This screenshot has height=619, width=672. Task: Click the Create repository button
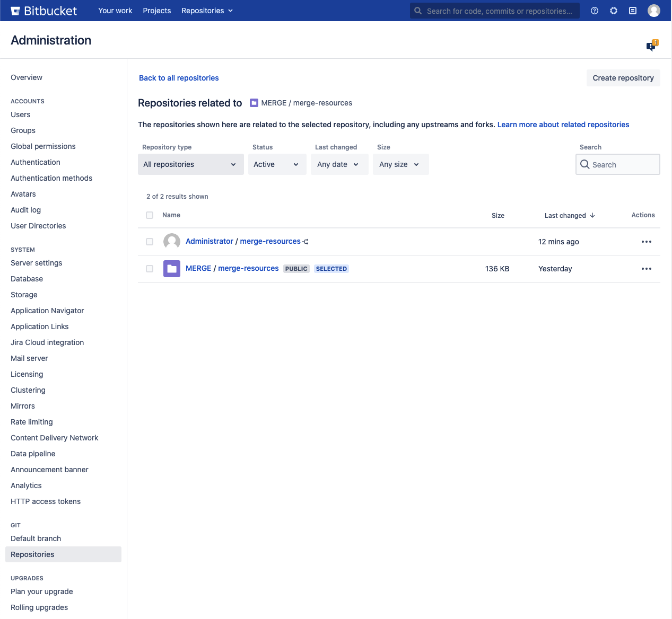[623, 78]
